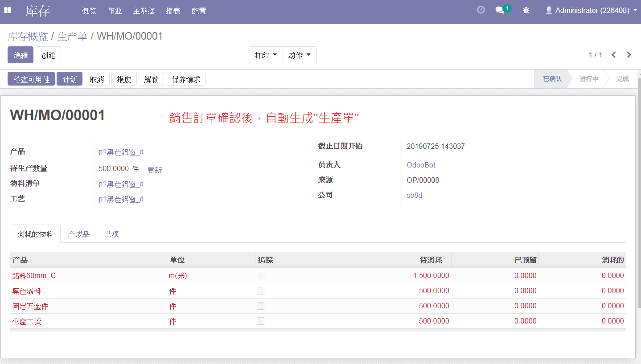The width and height of the screenshot is (641, 364).
Task: Open the 主数据 menu
Action: [x=144, y=11]
